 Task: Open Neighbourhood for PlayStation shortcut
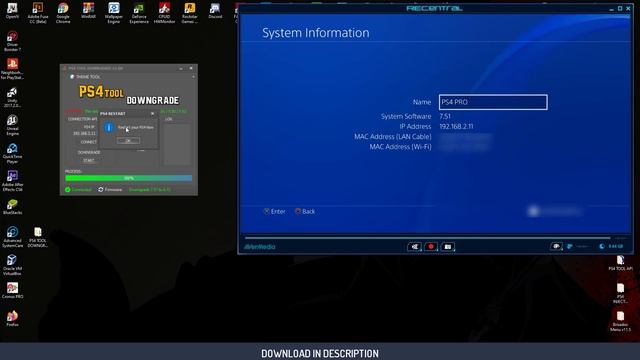12,69
